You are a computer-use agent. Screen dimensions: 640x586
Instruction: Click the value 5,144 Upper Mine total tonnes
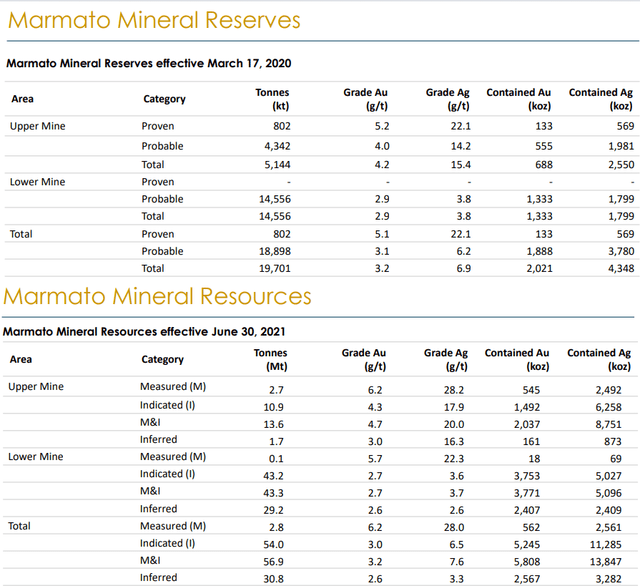click(277, 165)
